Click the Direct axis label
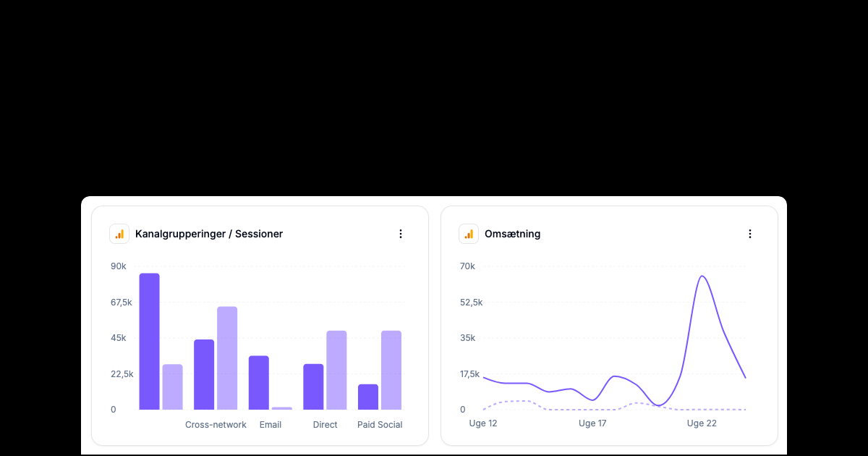The width and height of the screenshot is (868, 456). [x=325, y=425]
